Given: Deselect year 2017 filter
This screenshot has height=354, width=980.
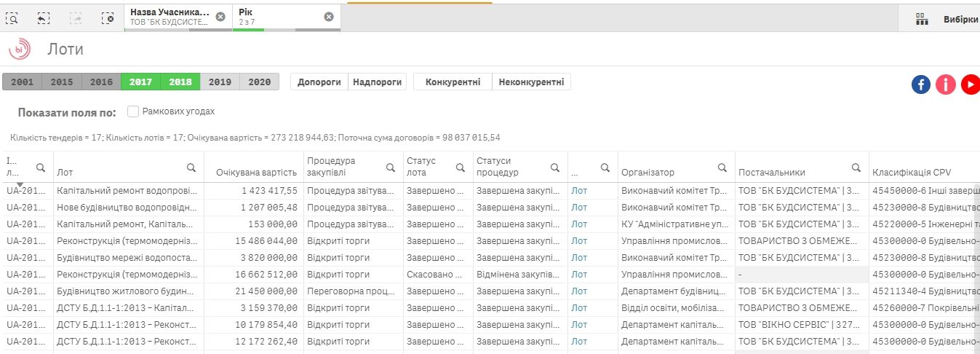Looking at the screenshot, I should [x=140, y=82].
